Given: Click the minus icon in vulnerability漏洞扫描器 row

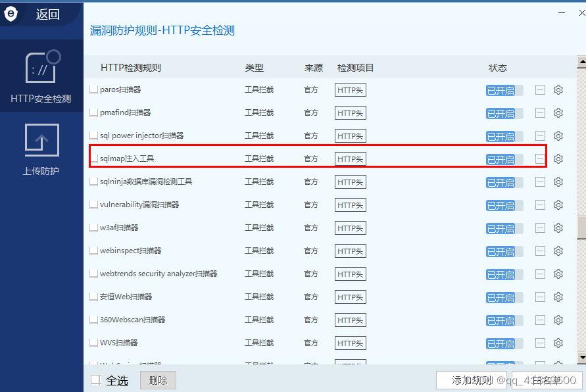Looking at the screenshot, I should [540, 205].
